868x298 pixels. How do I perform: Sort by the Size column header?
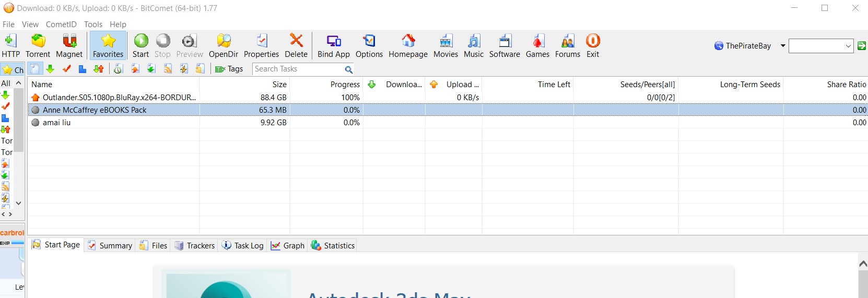point(245,84)
